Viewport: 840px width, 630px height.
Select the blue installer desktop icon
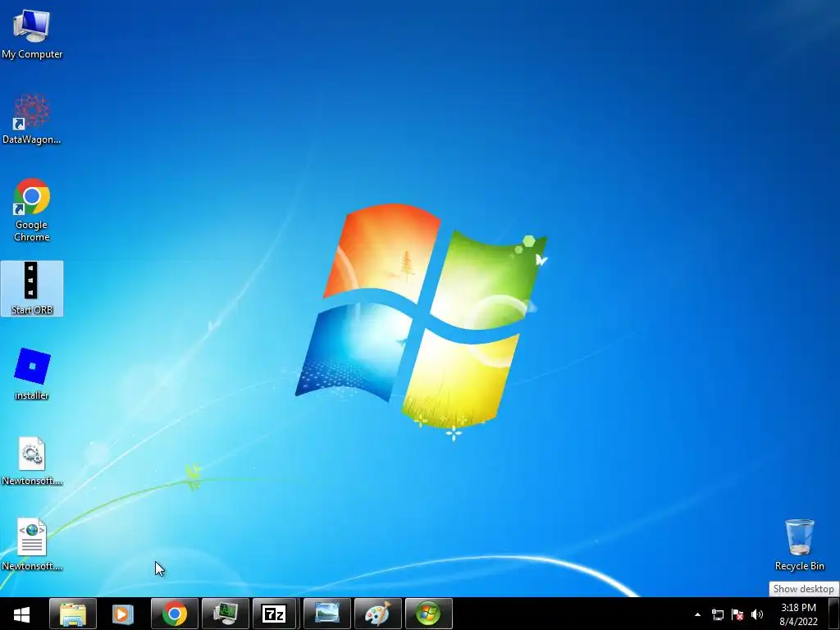(x=32, y=374)
